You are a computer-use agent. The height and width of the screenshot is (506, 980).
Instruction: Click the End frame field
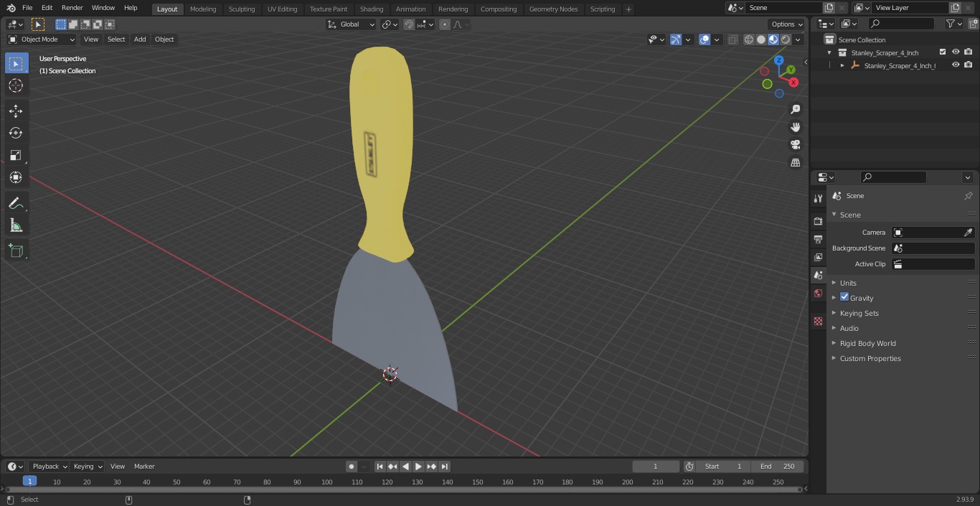pos(777,467)
